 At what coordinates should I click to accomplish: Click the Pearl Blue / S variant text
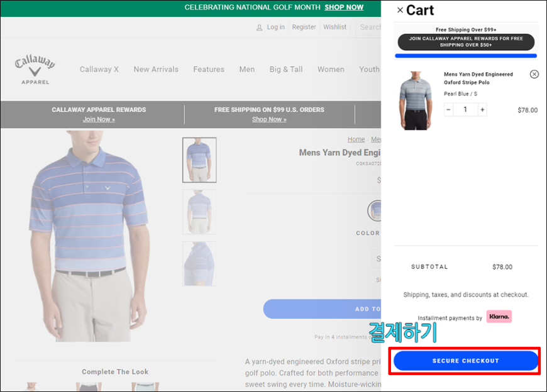(460, 94)
